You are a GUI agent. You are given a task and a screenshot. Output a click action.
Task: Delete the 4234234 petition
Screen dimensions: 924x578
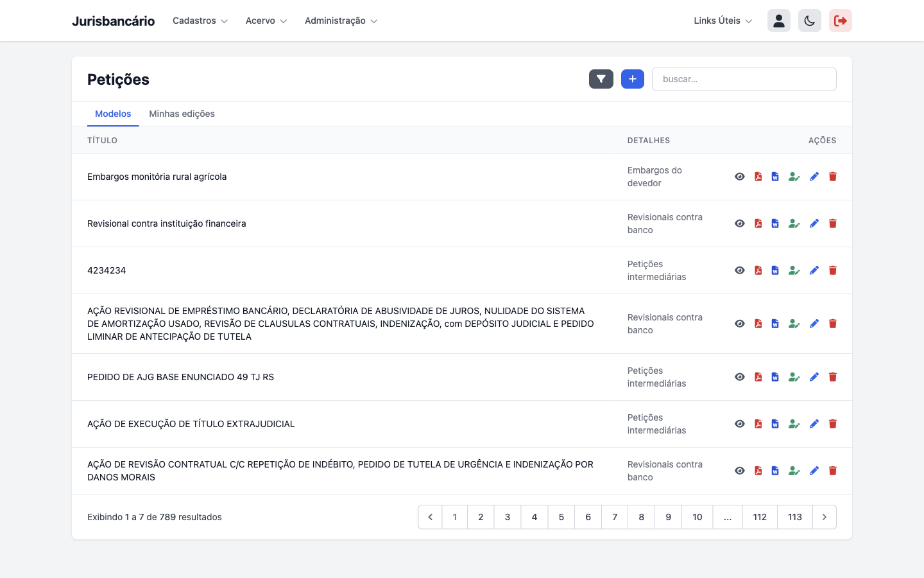tap(833, 270)
